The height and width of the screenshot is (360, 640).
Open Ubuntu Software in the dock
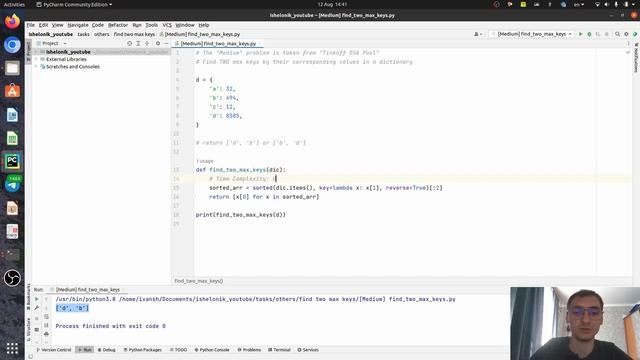12,91
